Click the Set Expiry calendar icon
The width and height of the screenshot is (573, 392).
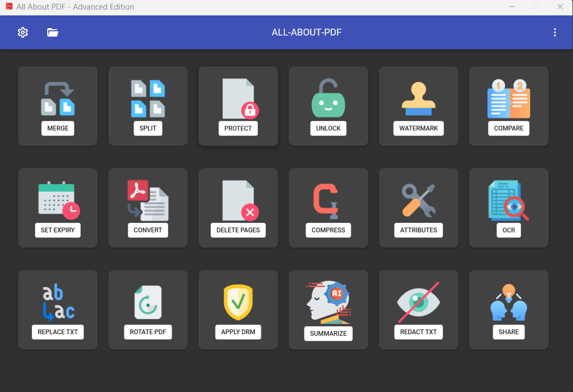coord(59,200)
